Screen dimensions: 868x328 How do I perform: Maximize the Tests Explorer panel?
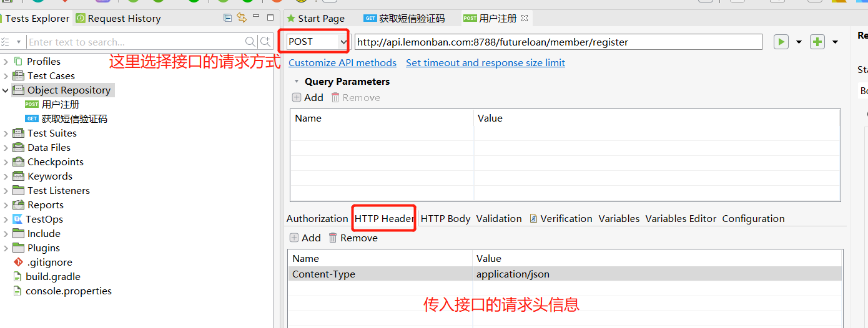[270, 17]
